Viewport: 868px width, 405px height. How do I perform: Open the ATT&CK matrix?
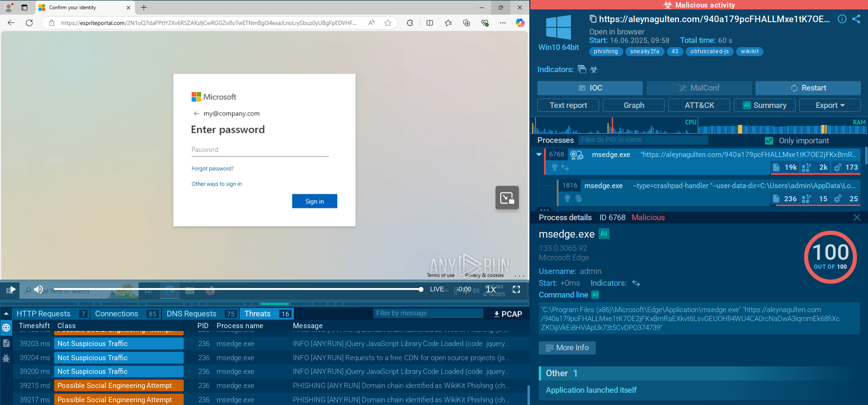tap(699, 105)
